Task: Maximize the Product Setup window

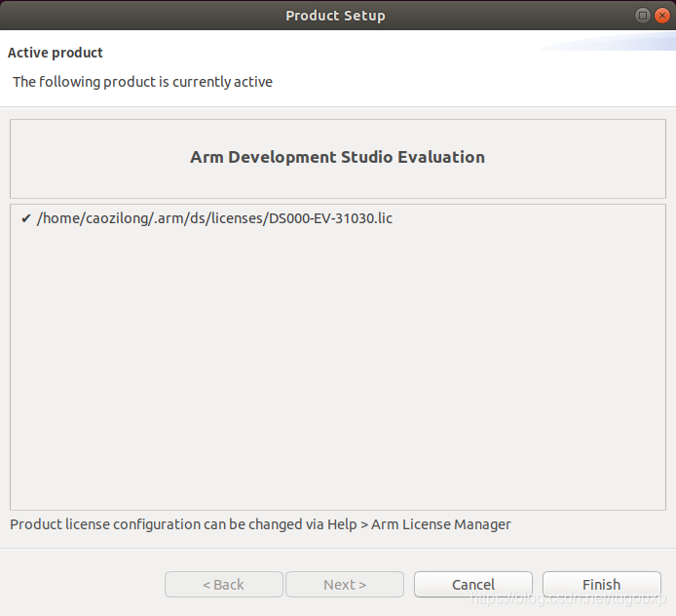Action: (642, 16)
